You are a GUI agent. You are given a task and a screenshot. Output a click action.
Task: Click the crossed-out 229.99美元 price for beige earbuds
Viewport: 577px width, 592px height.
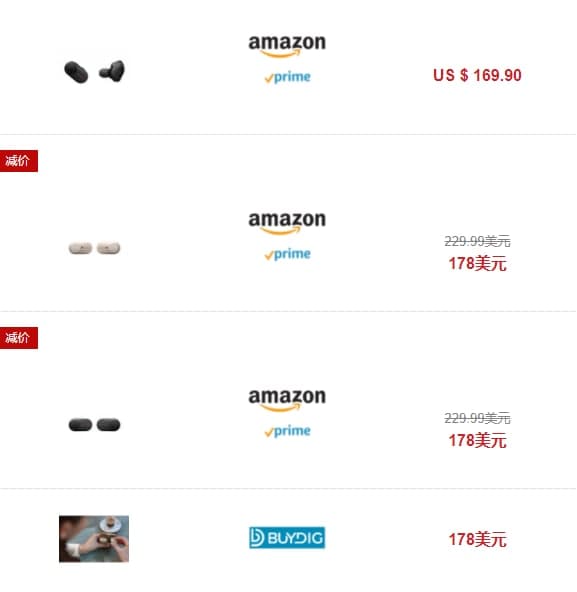point(477,241)
